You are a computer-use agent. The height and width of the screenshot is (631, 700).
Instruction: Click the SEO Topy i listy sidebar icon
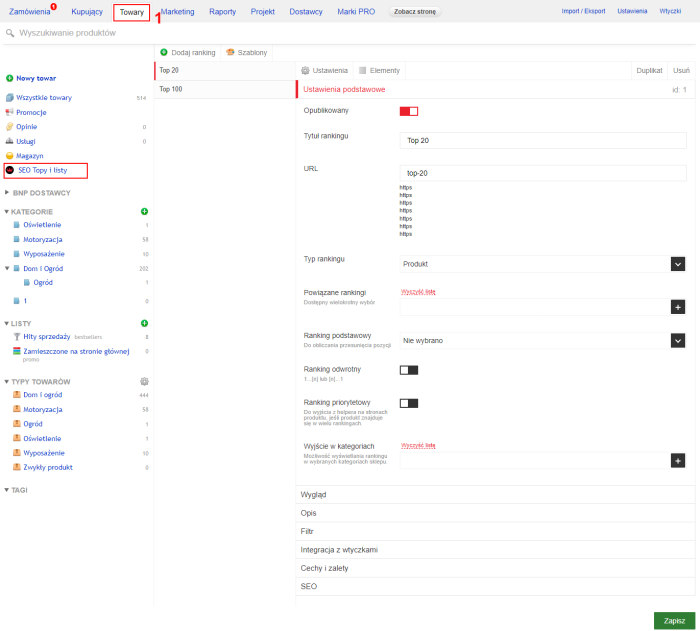pyautogui.click(x=10, y=170)
